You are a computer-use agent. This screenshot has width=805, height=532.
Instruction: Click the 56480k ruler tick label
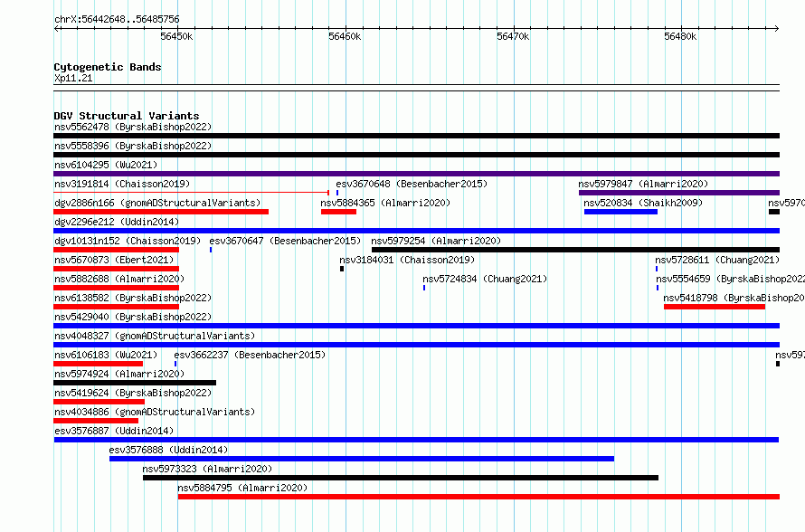click(680, 36)
